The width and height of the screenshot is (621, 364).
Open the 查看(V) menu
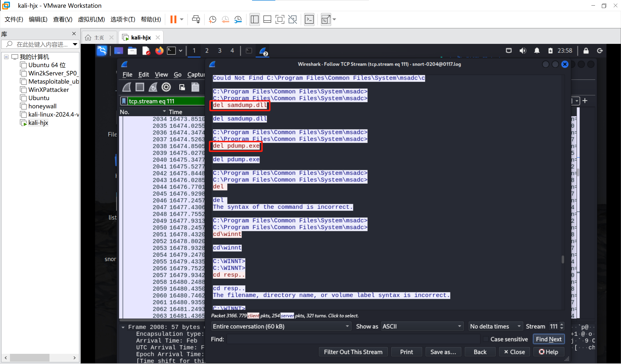pos(63,19)
